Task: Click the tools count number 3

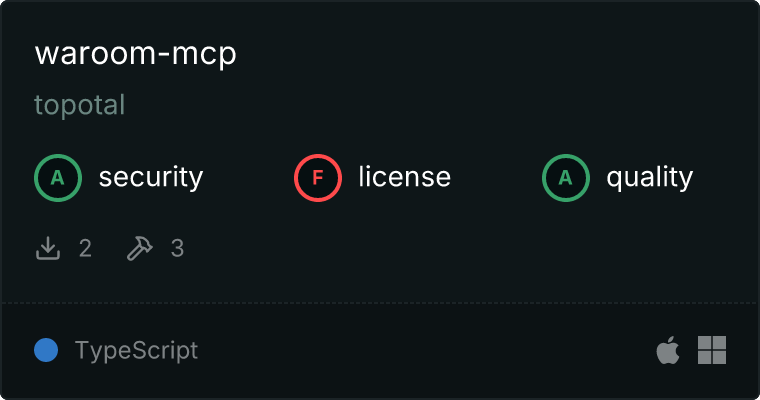Action: (x=177, y=248)
